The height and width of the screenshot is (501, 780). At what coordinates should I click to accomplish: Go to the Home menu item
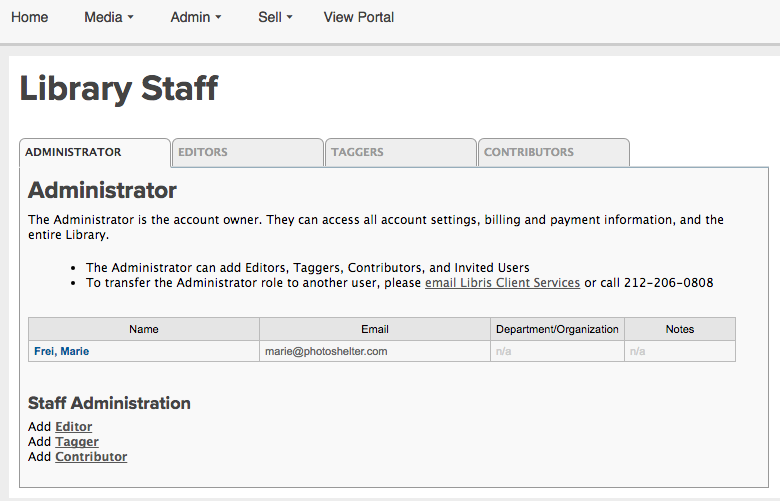[29, 17]
